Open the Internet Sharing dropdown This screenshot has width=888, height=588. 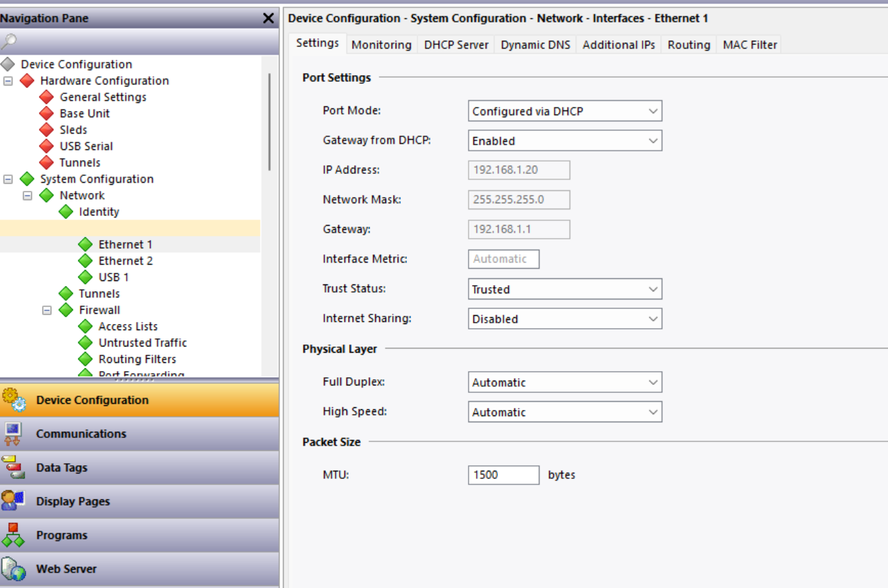[x=565, y=319]
